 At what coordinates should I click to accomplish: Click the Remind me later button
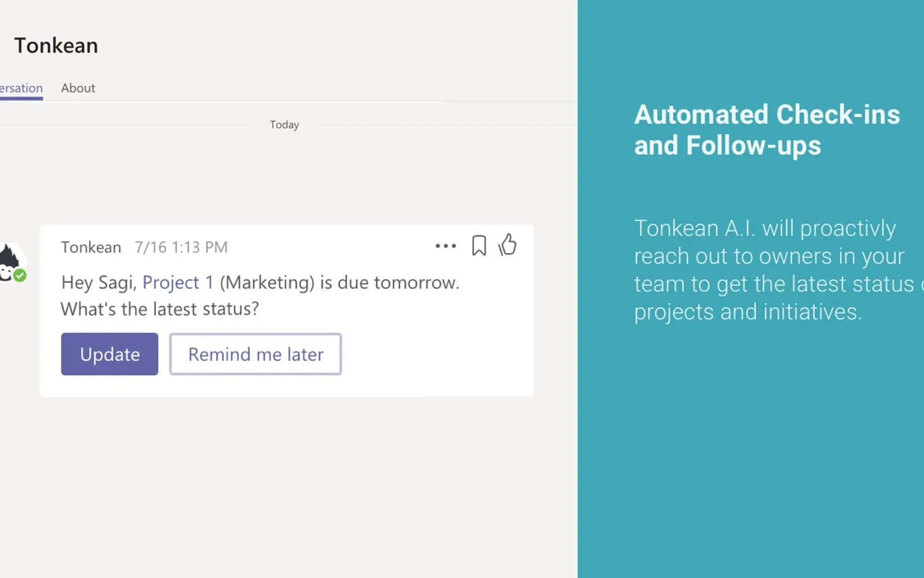click(255, 354)
